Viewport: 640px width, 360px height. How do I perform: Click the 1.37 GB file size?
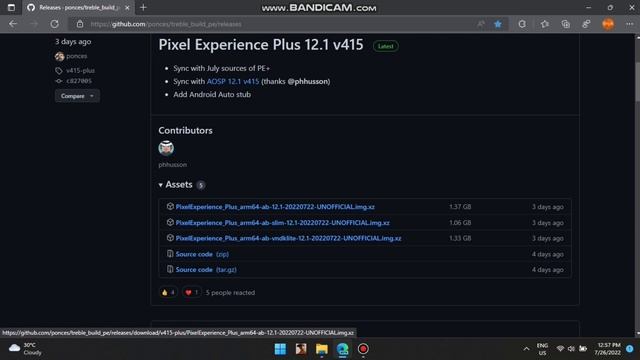[460, 207]
